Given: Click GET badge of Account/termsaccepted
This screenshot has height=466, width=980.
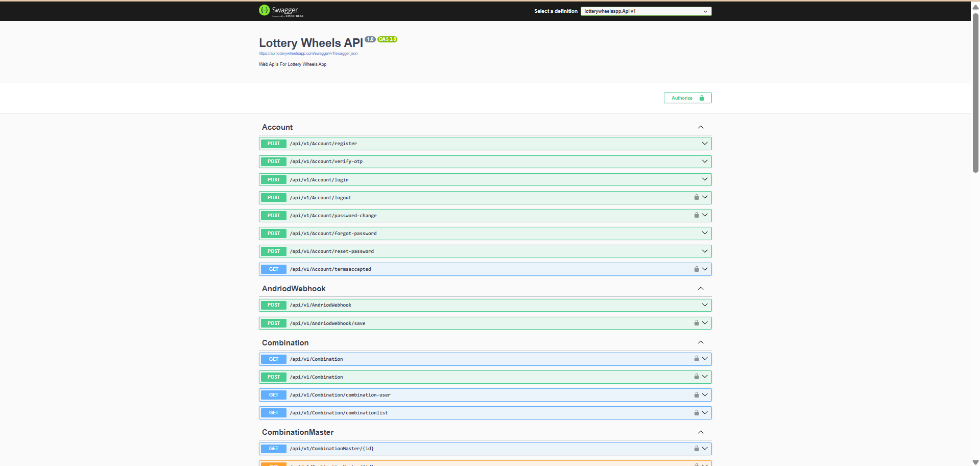Looking at the screenshot, I should [x=274, y=269].
